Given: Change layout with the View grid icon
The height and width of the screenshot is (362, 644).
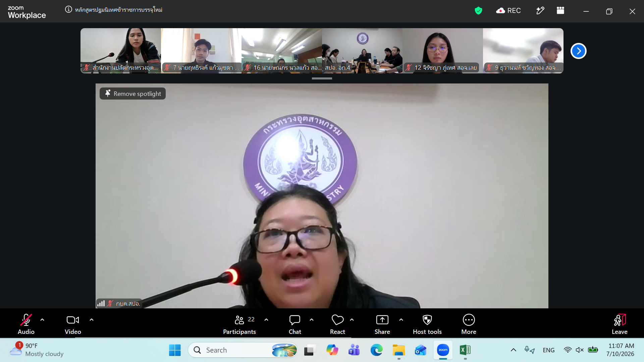Looking at the screenshot, I should (560, 11).
